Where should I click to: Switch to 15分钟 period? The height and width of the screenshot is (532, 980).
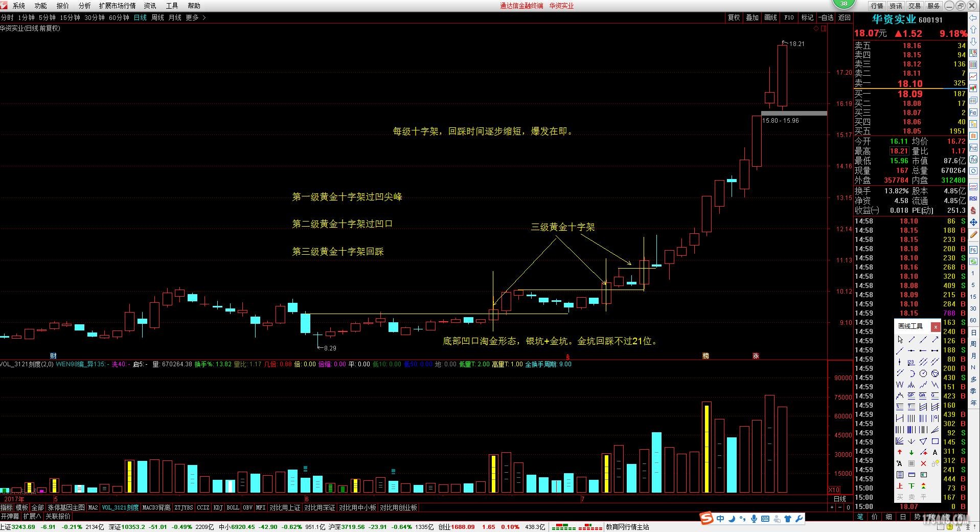pos(70,17)
